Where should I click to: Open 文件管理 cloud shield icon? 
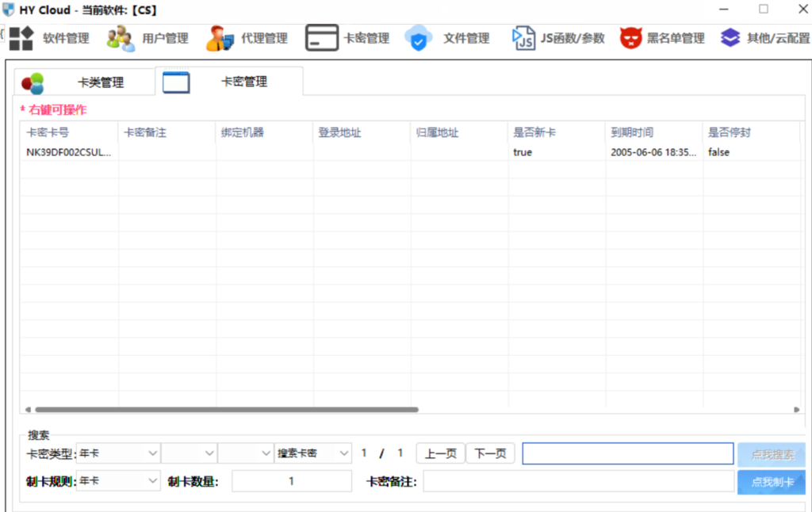pyautogui.click(x=419, y=38)
